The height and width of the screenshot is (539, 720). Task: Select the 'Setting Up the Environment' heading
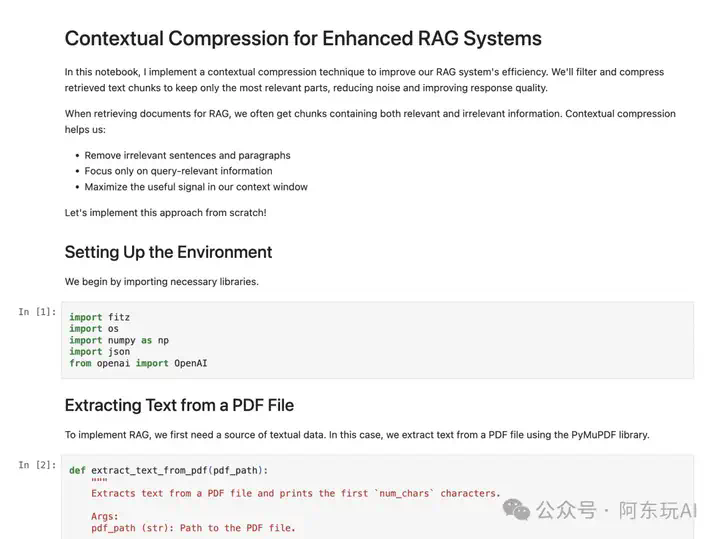(x=169, y=252)
